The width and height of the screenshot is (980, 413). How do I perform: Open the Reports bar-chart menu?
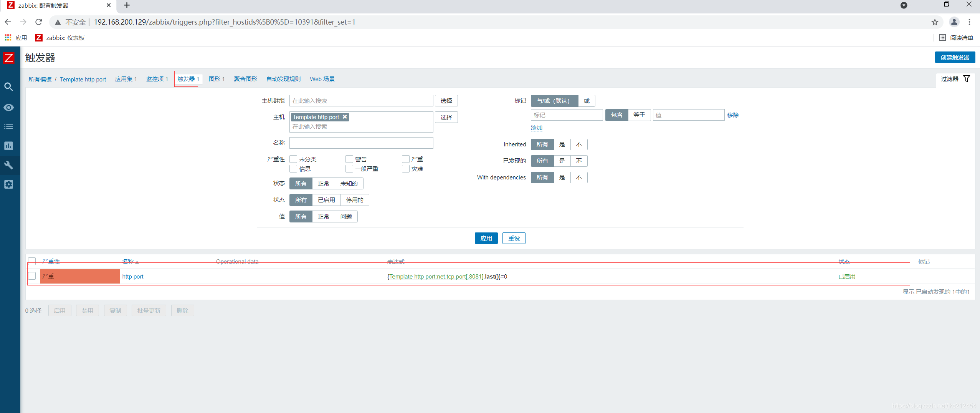click(x=8, y=146)
